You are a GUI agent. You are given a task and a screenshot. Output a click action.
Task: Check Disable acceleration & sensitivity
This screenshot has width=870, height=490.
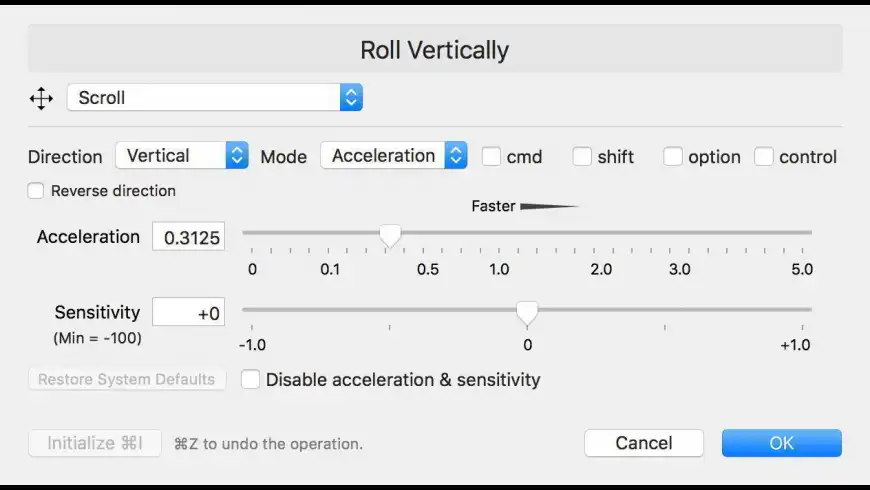coord(250,380)
